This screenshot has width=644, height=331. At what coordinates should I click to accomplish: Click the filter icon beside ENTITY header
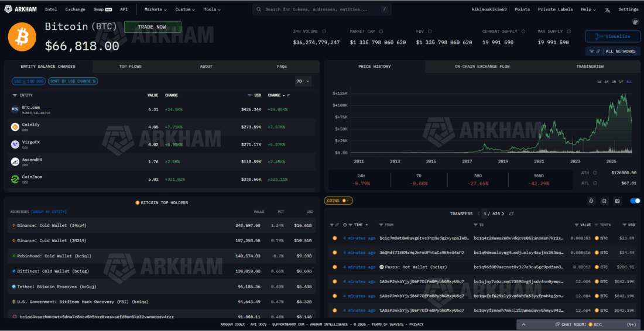coord(15,95)
